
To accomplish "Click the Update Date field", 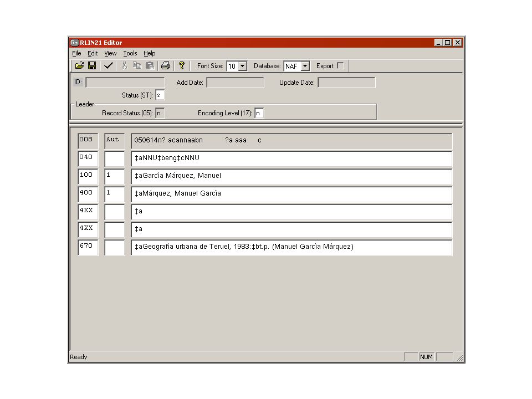I will pos(346,83).
